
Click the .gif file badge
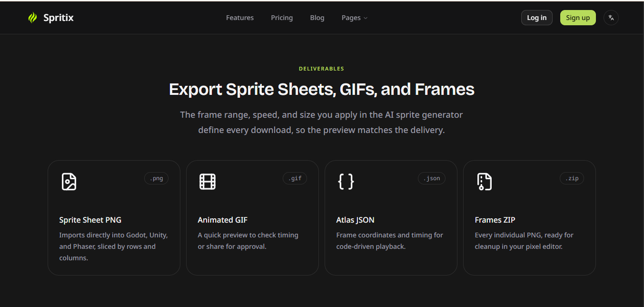(295, 178)
